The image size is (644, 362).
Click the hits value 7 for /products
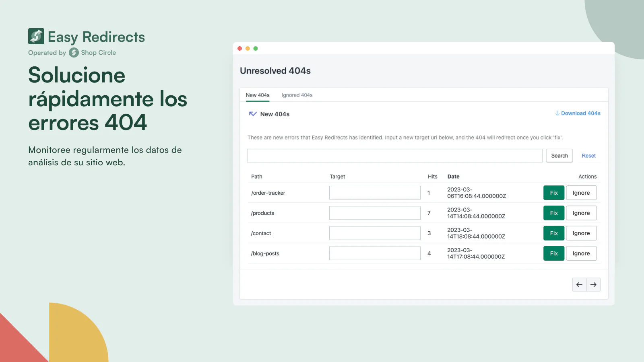click(x=429, y=213)
